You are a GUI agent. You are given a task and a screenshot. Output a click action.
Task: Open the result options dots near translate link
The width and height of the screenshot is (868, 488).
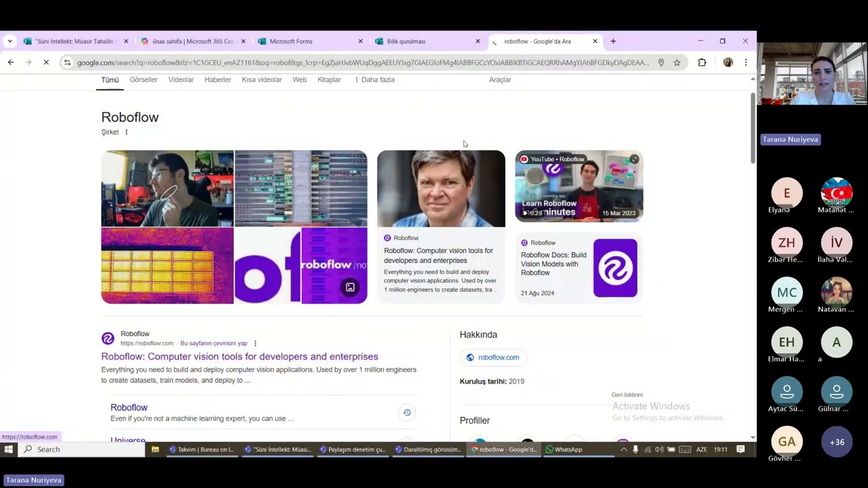point(255,344)
